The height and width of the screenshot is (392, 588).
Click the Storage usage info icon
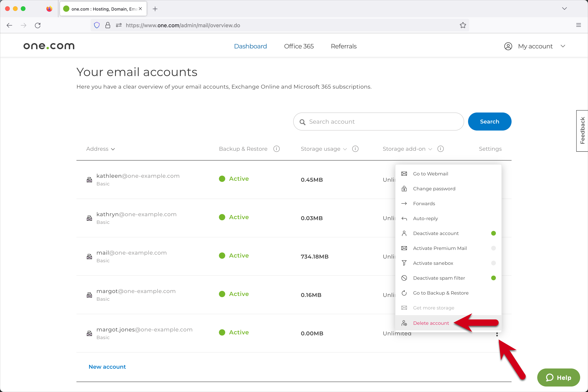(355, 149)
